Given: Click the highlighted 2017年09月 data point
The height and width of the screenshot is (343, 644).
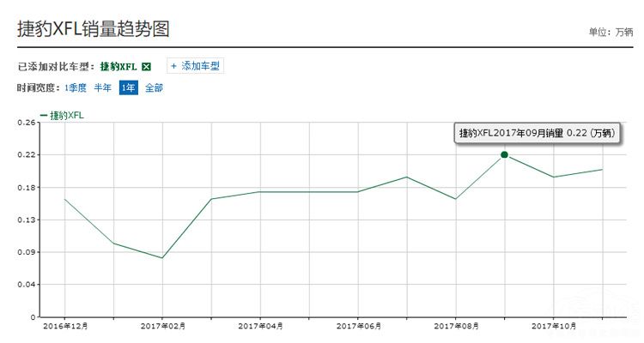Looking at the screenshot, I should [x=504, y=154].
